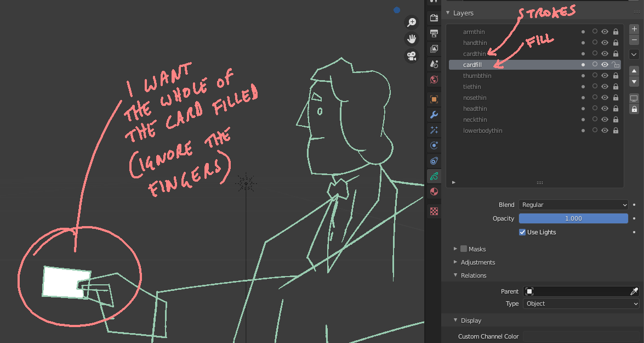Add a new layer with plus button
644x343 pixels.
634,29
